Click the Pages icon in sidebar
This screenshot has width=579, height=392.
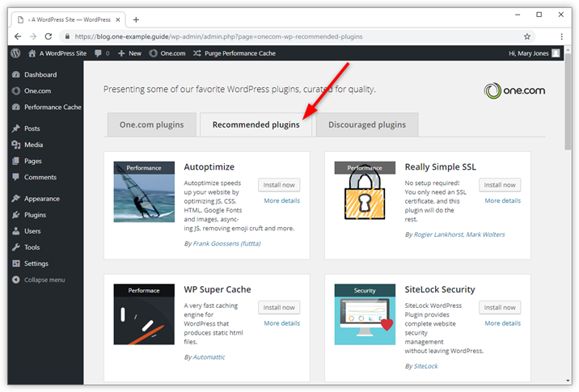click(16, 161)
